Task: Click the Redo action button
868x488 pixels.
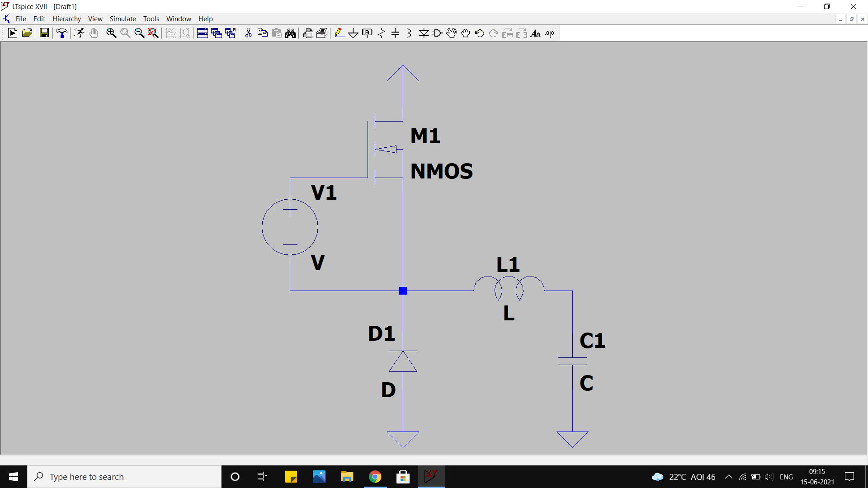Action: 492,33
